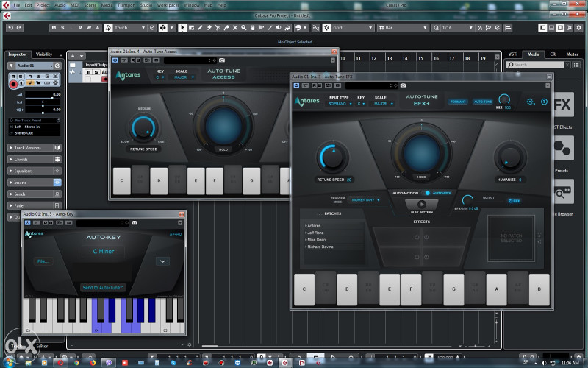Click camera snapshot icon in Auto-Tune EFX window
The image size is (588, 368).
click(x=403, y=85)
